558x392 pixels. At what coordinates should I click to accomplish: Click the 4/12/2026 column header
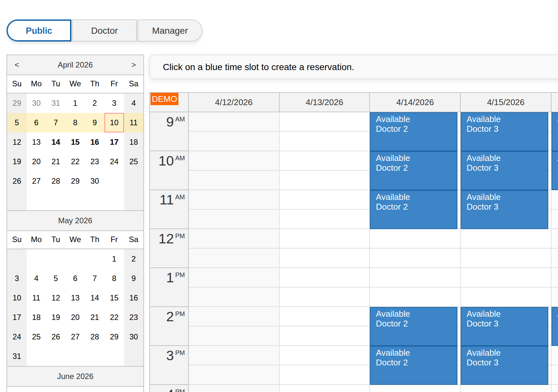(x=234, y=102)
